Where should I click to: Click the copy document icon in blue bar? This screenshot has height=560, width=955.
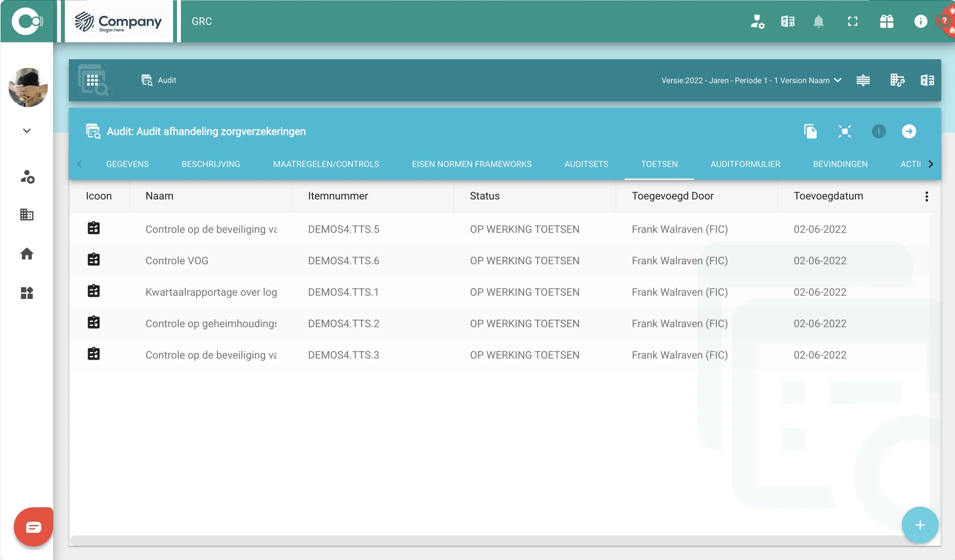[811, 131]
